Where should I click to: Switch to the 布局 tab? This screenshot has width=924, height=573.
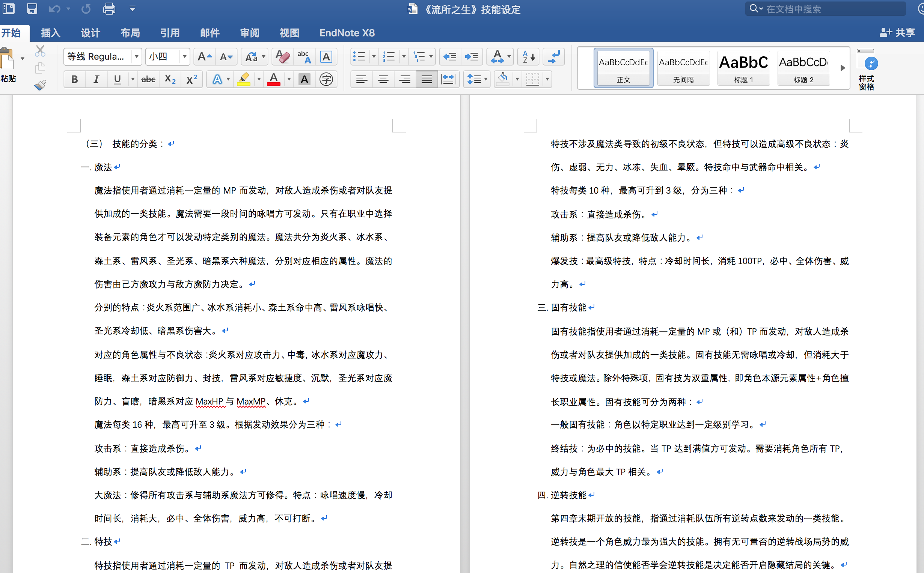pos(130,33)
